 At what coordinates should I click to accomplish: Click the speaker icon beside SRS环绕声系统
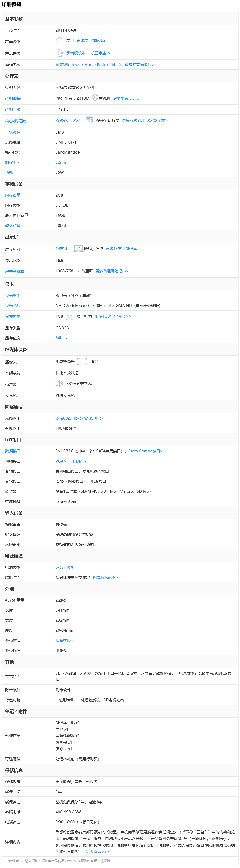(x=59, y=383)
